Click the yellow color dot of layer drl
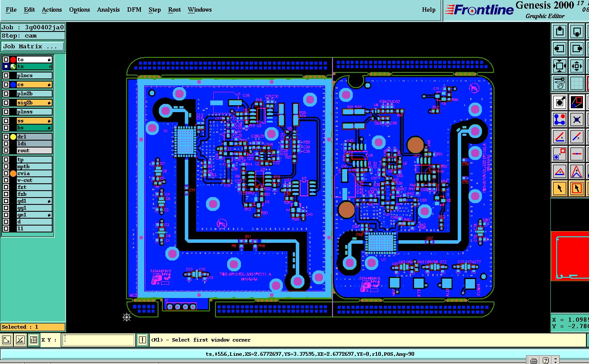 (x=13, y=137)
